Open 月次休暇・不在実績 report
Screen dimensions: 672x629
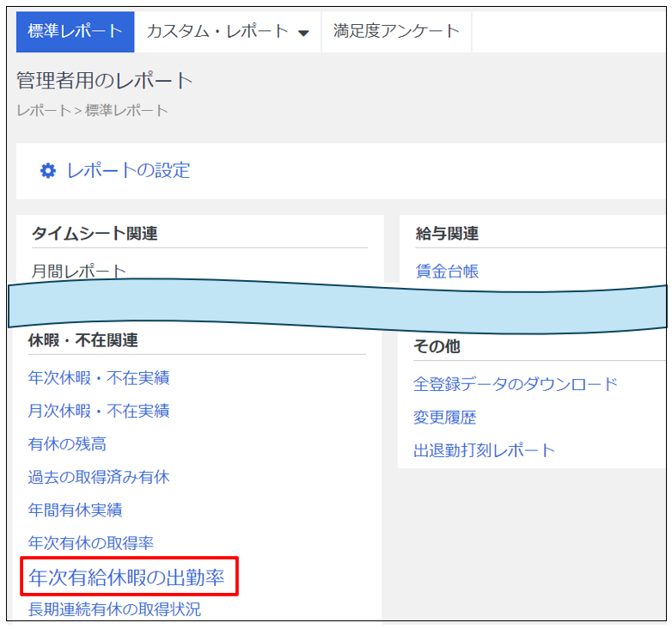click(x=99, y=411)
